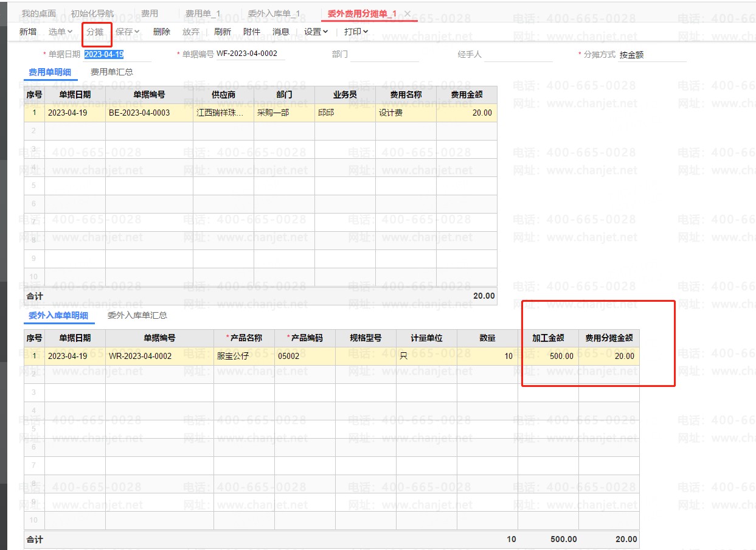Open the 附件 attachments button
This screenshot has height=550, width=756.
click(x=251, y=32)
